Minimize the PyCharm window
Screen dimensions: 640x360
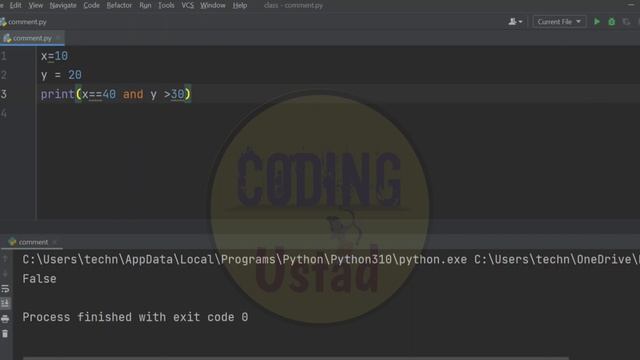[631, 4]
